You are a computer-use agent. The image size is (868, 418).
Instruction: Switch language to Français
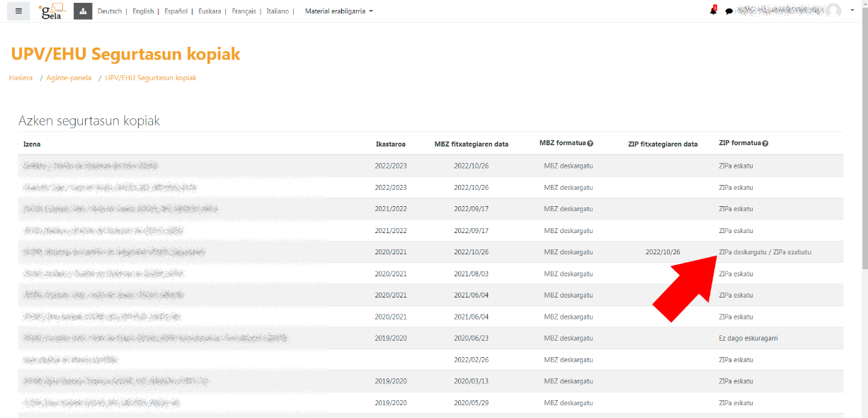pyautogui.click(x=244, y=11)
